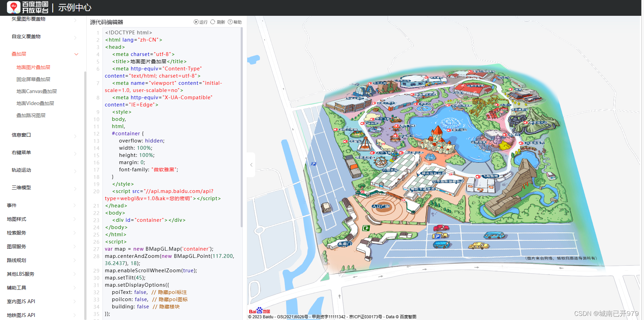
Task: Open 矢量图形覆盖物 category
Action: tap(29, 19)
